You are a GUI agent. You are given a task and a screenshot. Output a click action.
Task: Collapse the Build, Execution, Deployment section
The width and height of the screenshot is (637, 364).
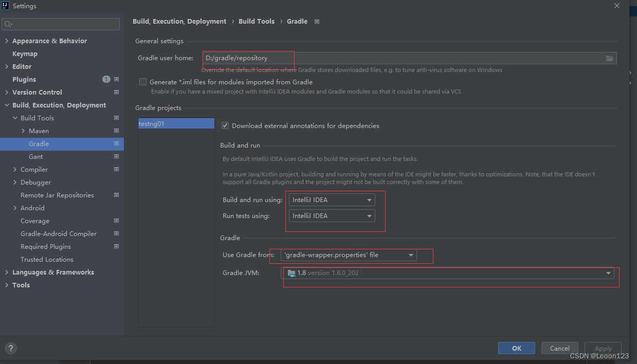click(7, 105)
